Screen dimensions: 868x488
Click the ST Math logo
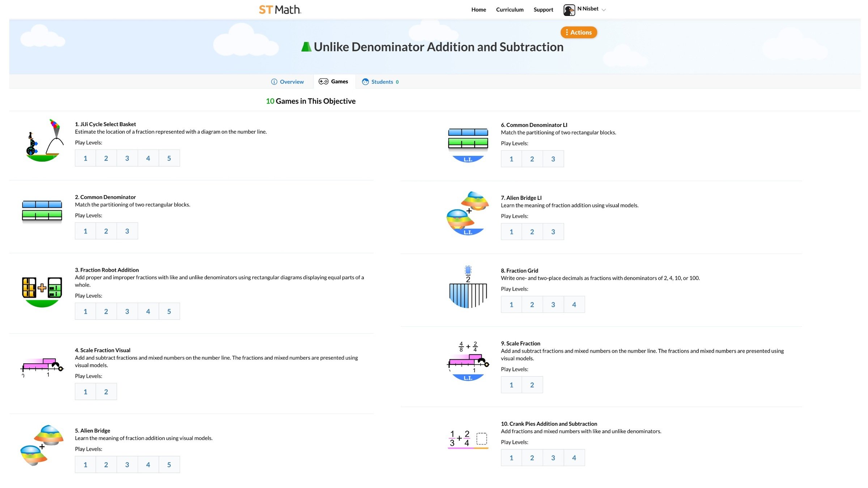point(280,10)
